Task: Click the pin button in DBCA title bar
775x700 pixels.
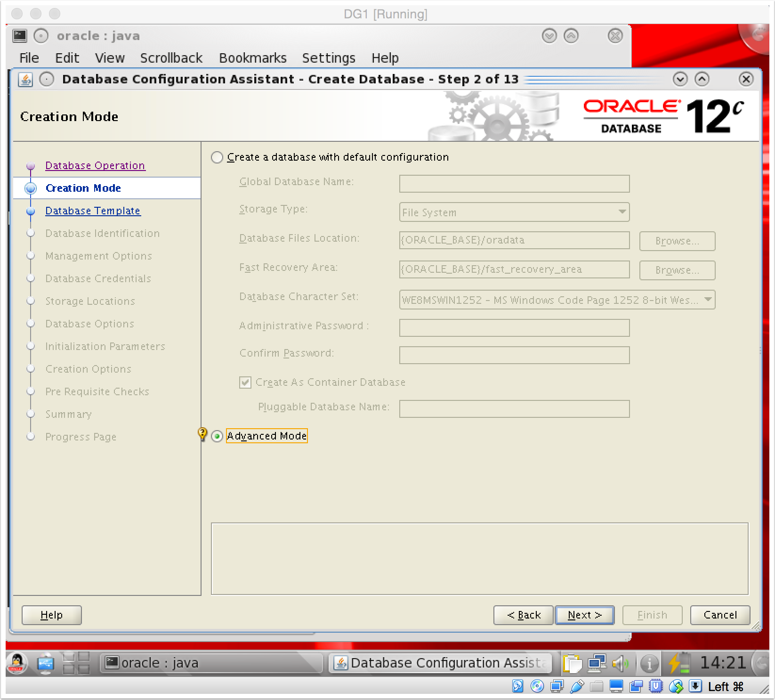Action: pyautogui.click(x=47, y=79)
